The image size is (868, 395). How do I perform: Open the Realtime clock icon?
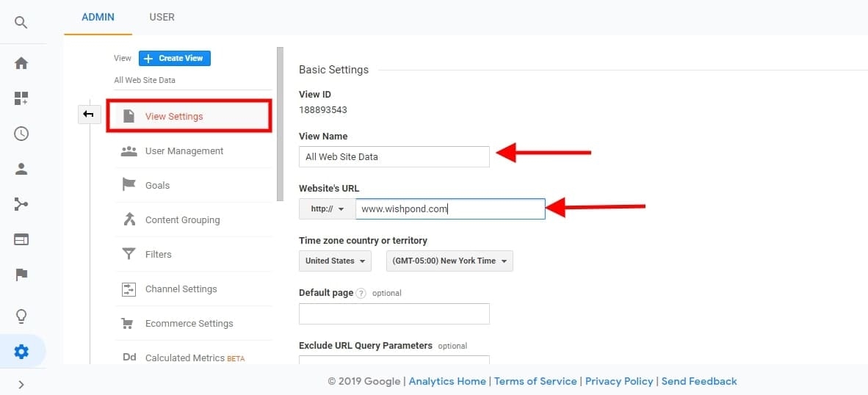[21, 134]
